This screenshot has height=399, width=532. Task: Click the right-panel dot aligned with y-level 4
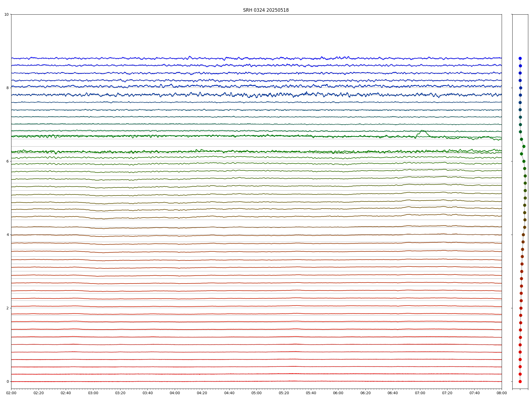[x=523, y=235]
